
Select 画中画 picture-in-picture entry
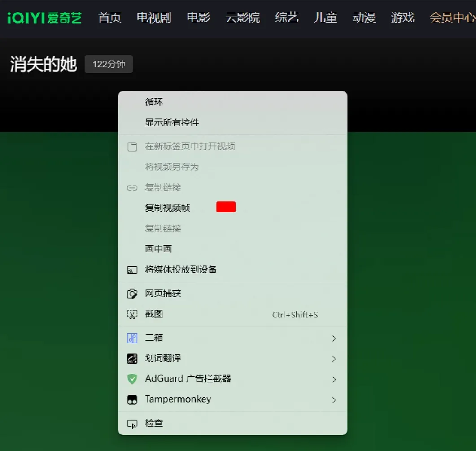pyautogui.click(x=232, y=249)
